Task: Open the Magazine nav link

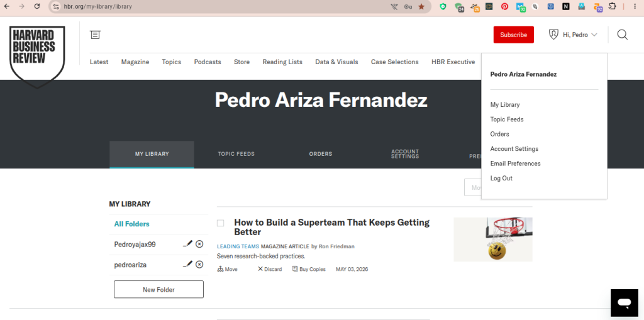Action: 135,62
